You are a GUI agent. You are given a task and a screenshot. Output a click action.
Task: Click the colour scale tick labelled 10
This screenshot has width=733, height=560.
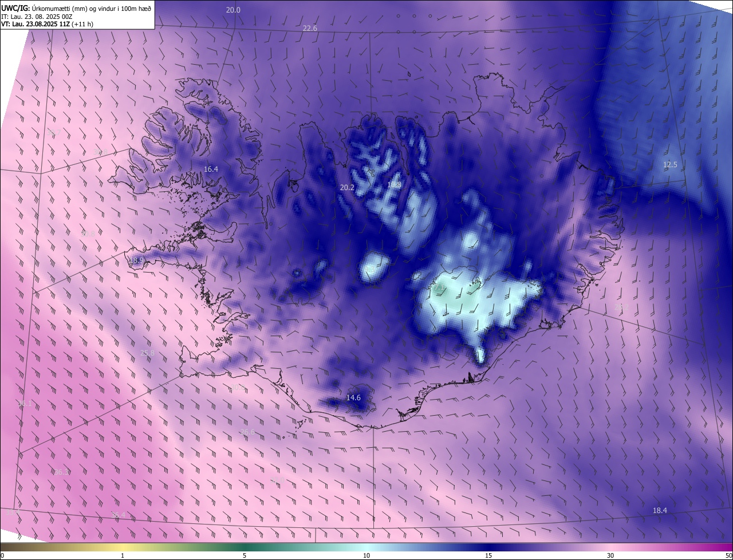pos(366,555)
